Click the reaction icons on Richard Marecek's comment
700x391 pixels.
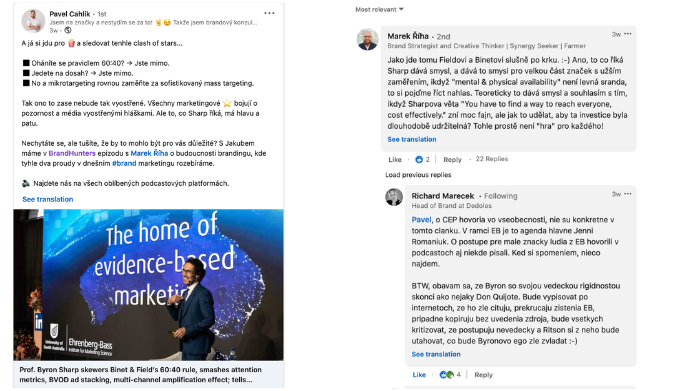click(x=446, y=375)
